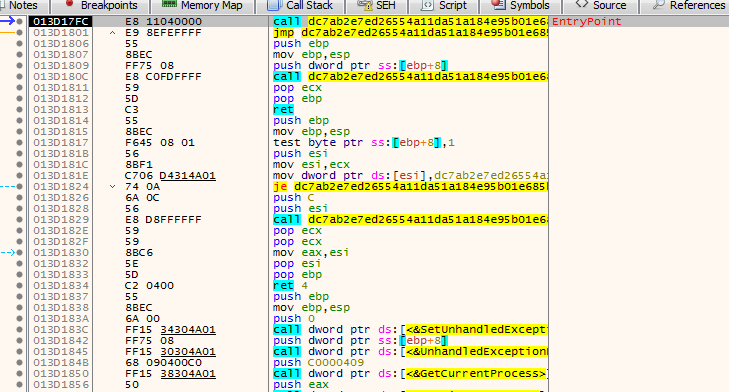729x392 pixels.
Task: Toggle breakpoint dot at address 013D1830
Action: click(19, 252)
